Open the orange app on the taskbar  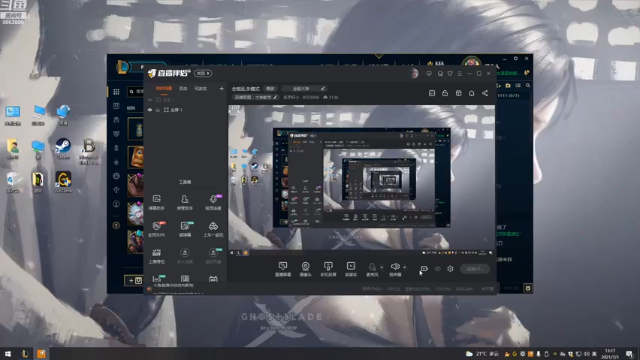[41, 353]
